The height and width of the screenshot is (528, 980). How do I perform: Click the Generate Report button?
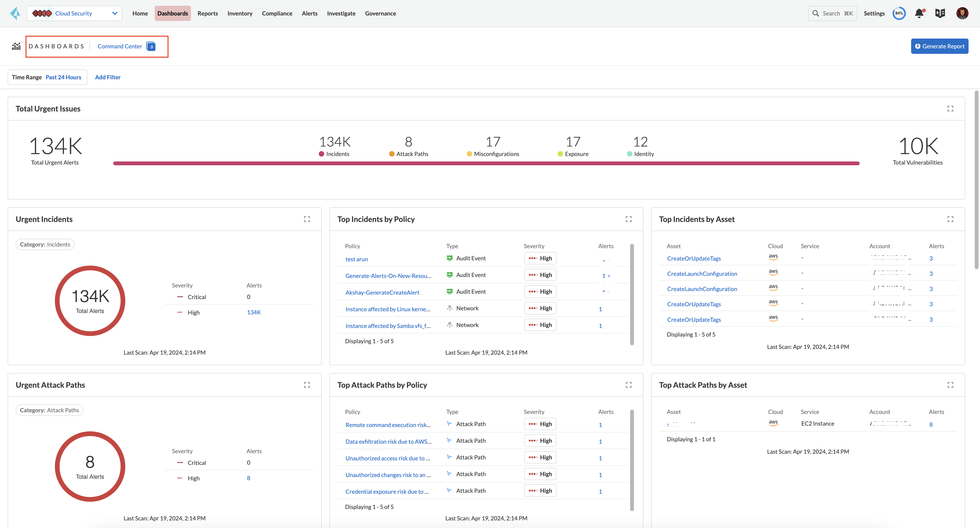point(939,46)
